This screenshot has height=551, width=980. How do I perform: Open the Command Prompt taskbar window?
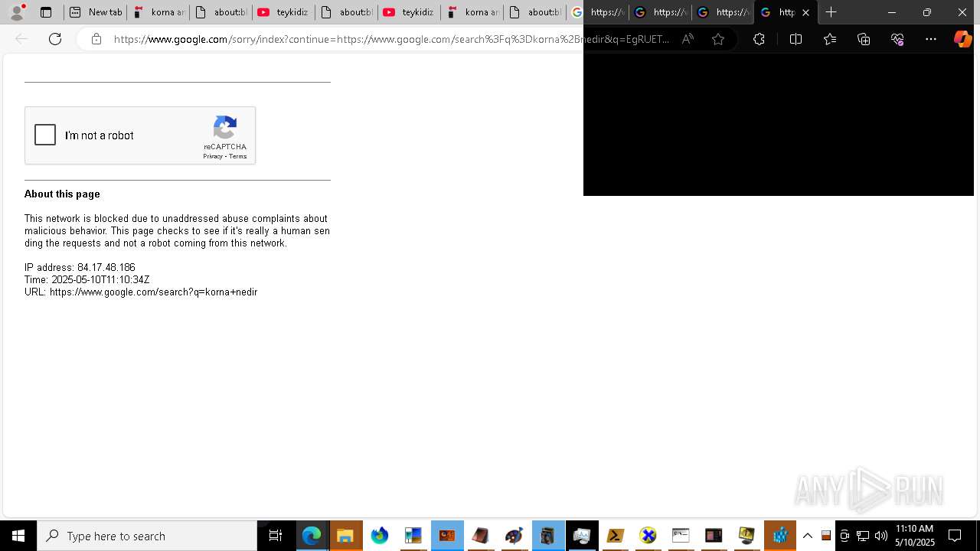[x=681, y=536]
